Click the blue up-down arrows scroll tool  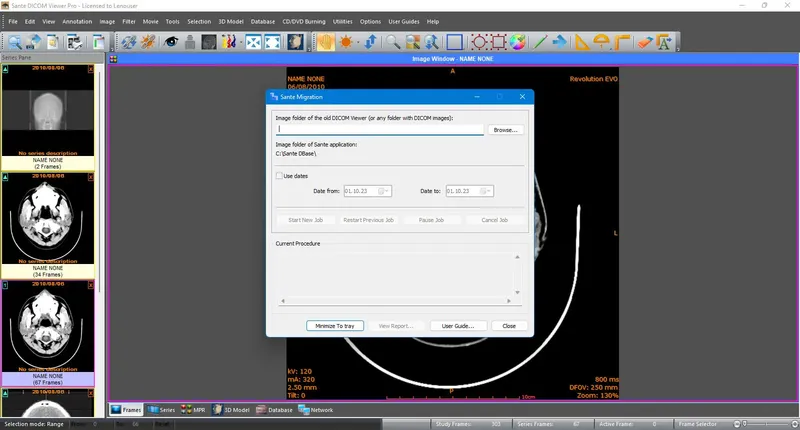pyautogui.click(x=371, y=42)
